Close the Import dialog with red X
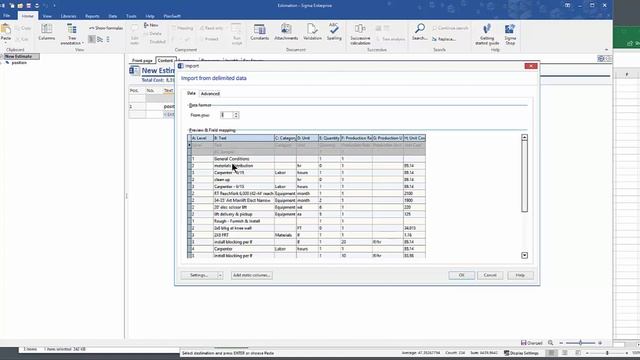Screen dimensions: 640x360 531,66
